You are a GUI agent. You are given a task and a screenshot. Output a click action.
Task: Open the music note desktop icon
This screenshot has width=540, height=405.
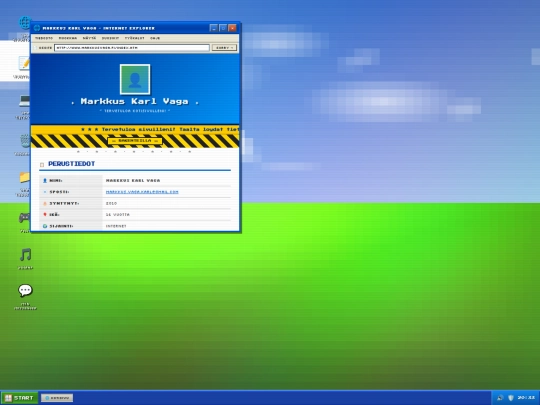pyautogui.click(x=25, y=255)
